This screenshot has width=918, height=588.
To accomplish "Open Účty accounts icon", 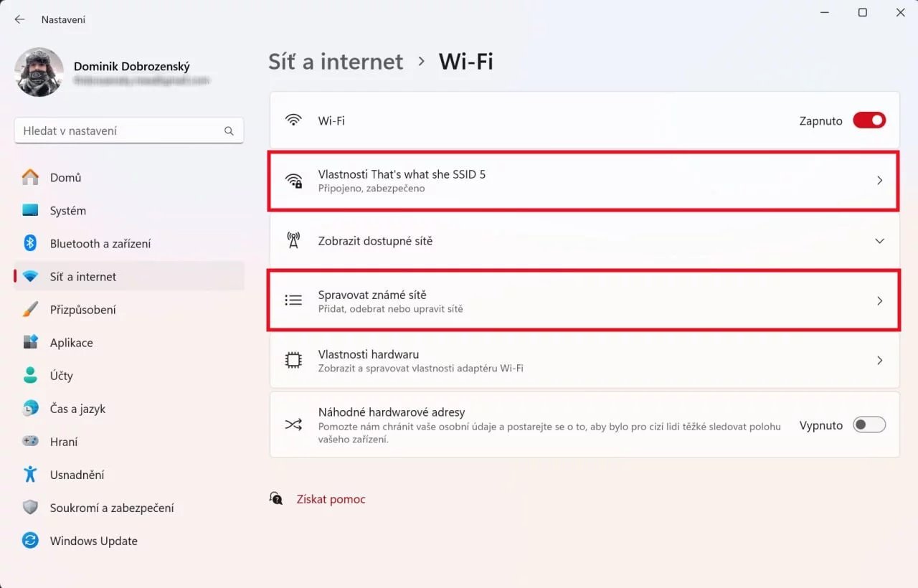I will (29, 375).
